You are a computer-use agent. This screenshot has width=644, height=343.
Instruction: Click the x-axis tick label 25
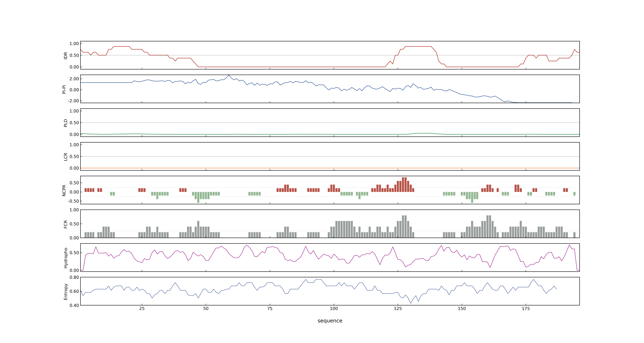point(142,309)
